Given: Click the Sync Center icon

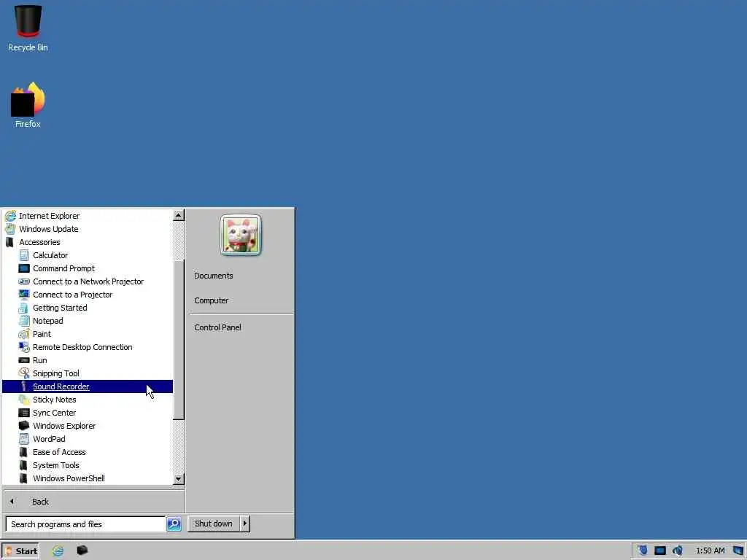Looking at the screenshot, I should point(24,413).
